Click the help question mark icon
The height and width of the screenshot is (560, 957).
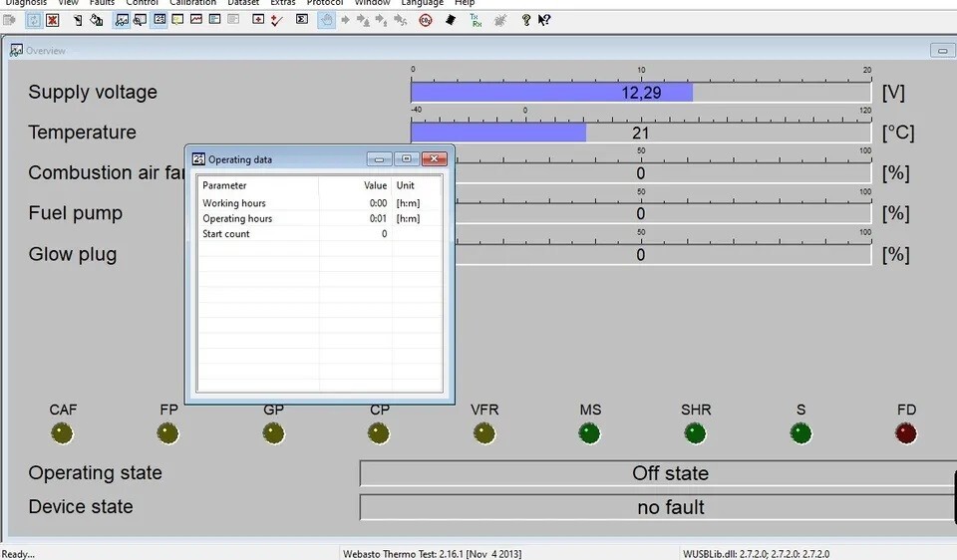point(526,20)
